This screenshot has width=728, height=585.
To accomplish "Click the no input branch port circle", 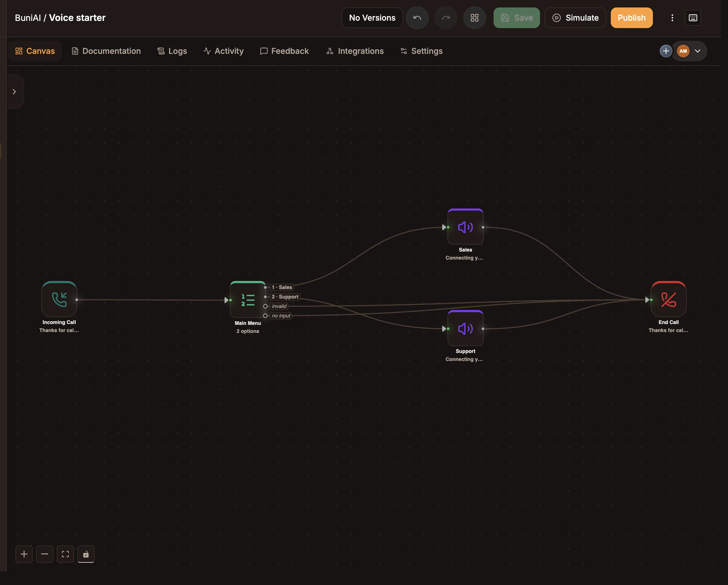I will [x=265, y=316].
